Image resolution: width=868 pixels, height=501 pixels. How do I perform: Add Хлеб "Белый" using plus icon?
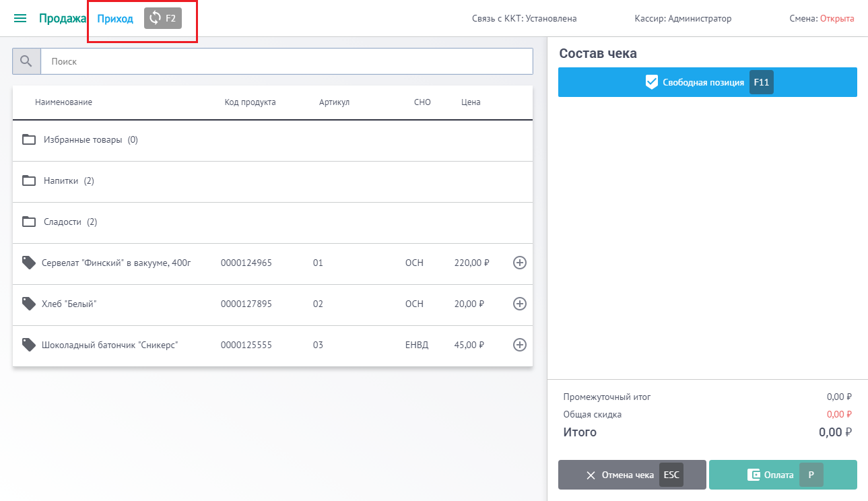click(x=519, y=304)
